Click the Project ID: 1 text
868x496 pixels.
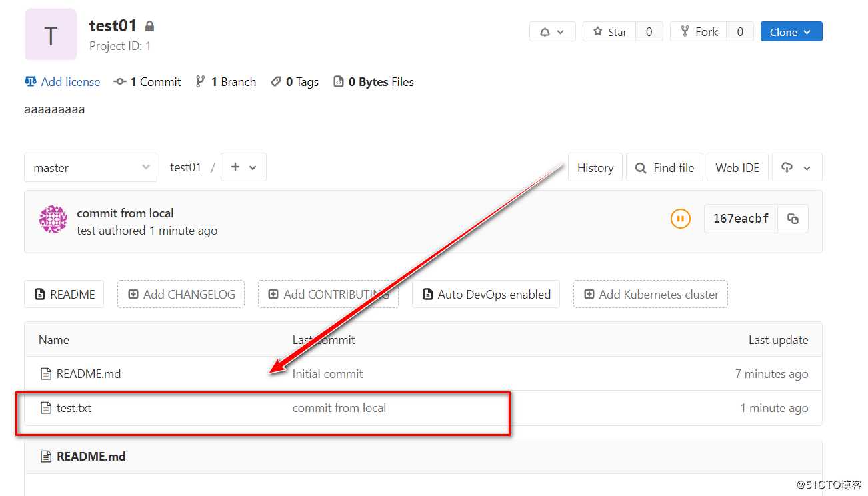coord(120,46)
